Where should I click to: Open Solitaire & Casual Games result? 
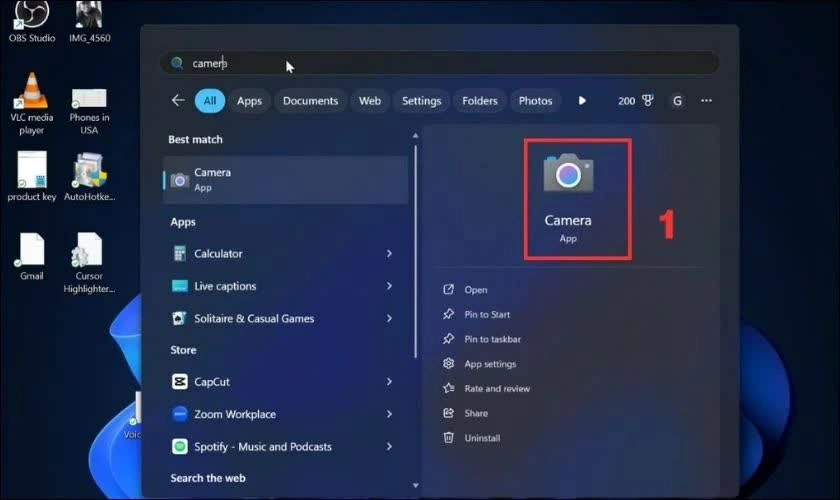pos(286,318)
